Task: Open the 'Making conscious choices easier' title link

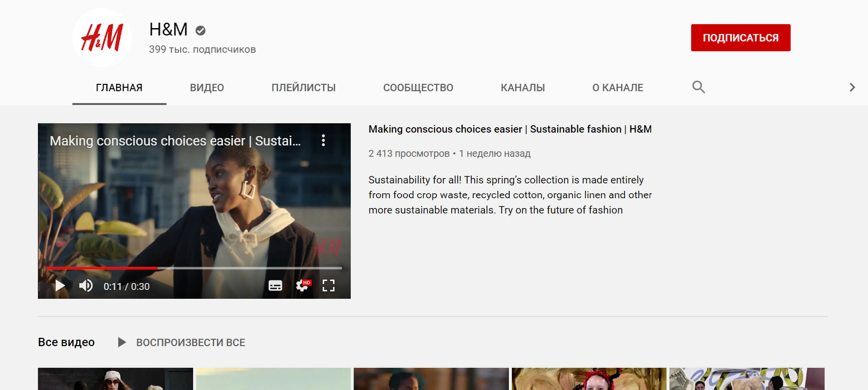Action: coord(510,129)
